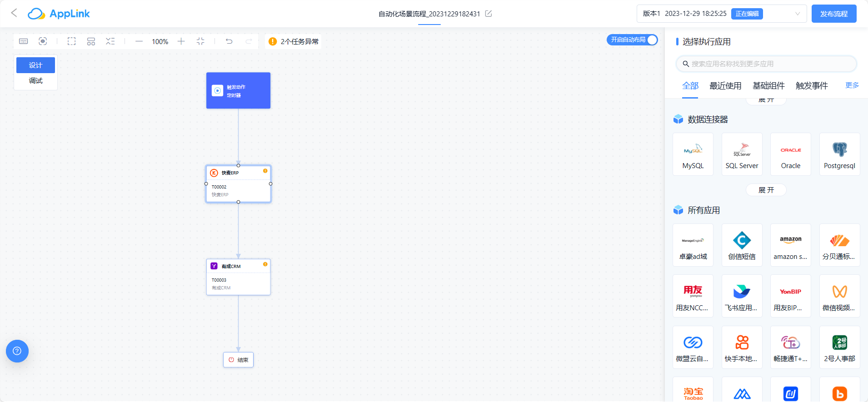Fit canvas to screen icon
868x402 pixels.
pos(200,41)
